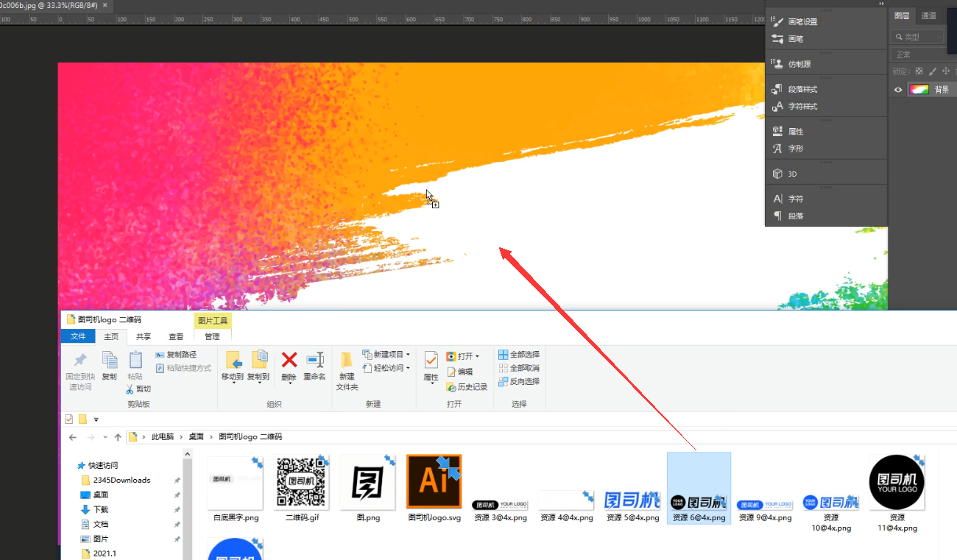
Task: Open the 文件 tab in Explorer
Action: 78,336
